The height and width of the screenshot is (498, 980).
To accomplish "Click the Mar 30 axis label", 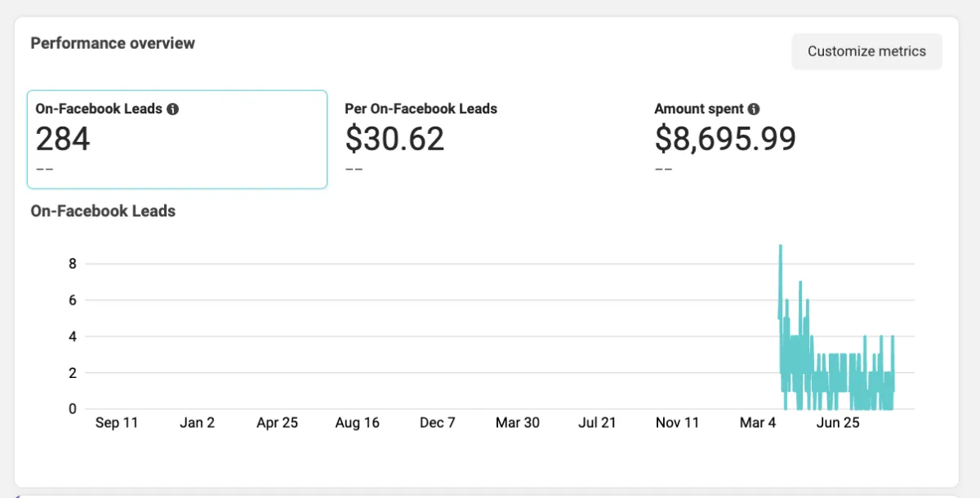I will point(518,423).
